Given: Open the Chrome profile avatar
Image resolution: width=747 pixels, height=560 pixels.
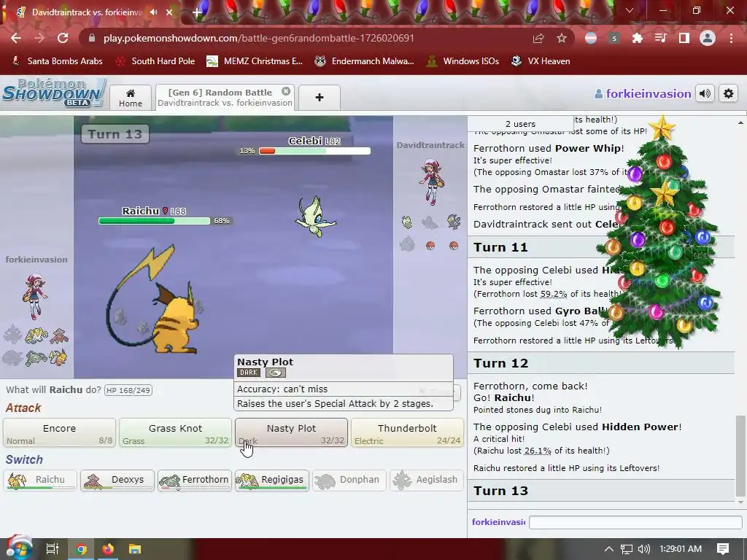Looking at the screenshot, I should pos(708,38).
